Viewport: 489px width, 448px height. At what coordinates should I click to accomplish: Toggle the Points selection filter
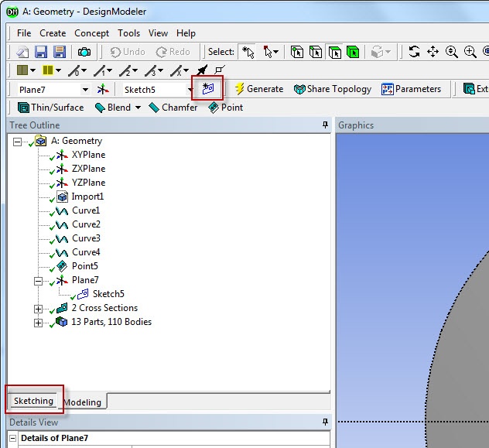tap(296, 52)
